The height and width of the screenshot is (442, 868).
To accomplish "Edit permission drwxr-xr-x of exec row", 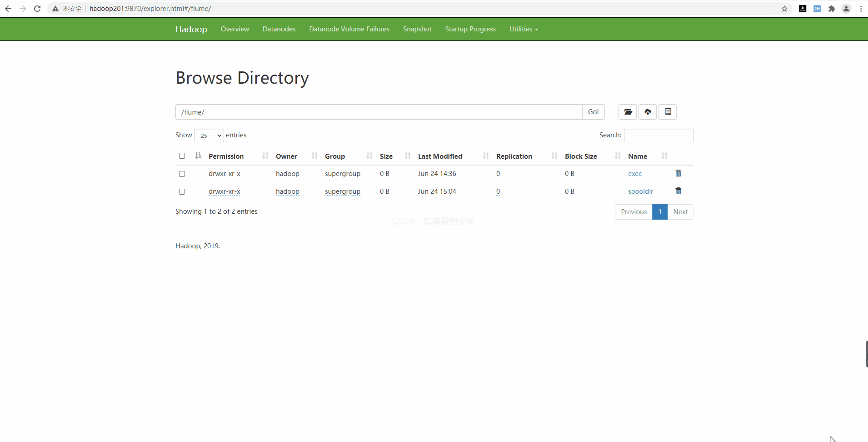I will (x=224, y=174).
